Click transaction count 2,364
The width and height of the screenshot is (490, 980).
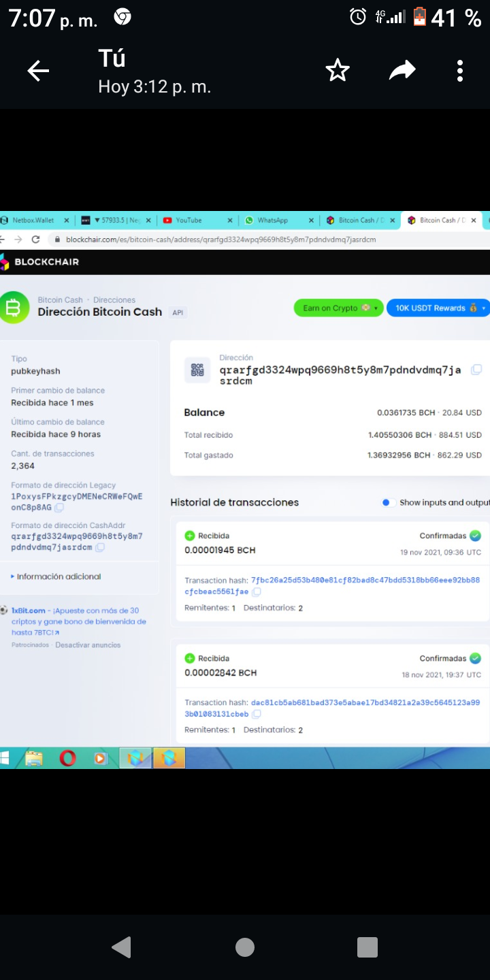[x=22, y=466]
